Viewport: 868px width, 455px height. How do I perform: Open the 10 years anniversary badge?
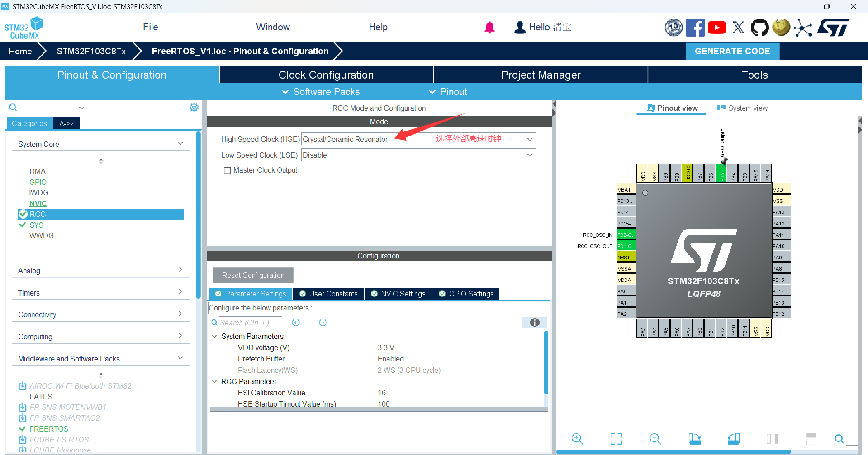674,27
